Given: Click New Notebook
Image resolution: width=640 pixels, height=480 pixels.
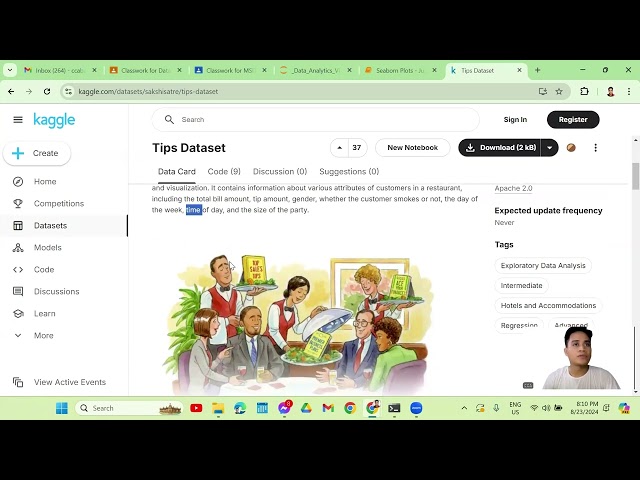Looking at the screenshot, I should point(413,148).
